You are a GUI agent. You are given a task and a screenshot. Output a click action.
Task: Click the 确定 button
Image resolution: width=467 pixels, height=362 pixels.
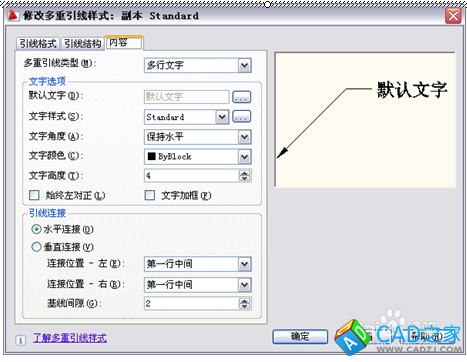click(x=300, y=337)
